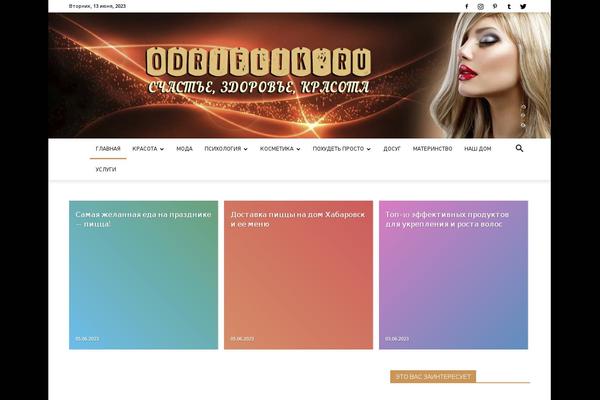Expand the Психология dropdown arrow

246,149
